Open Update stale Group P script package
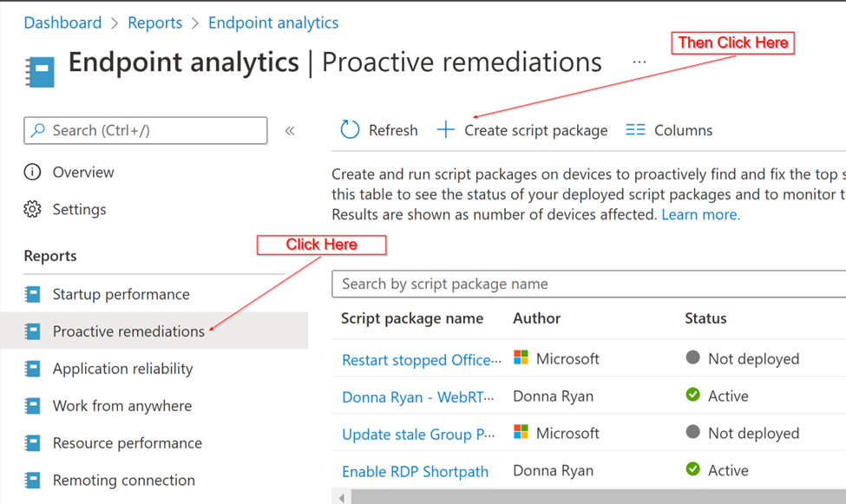 pos(418,435)
